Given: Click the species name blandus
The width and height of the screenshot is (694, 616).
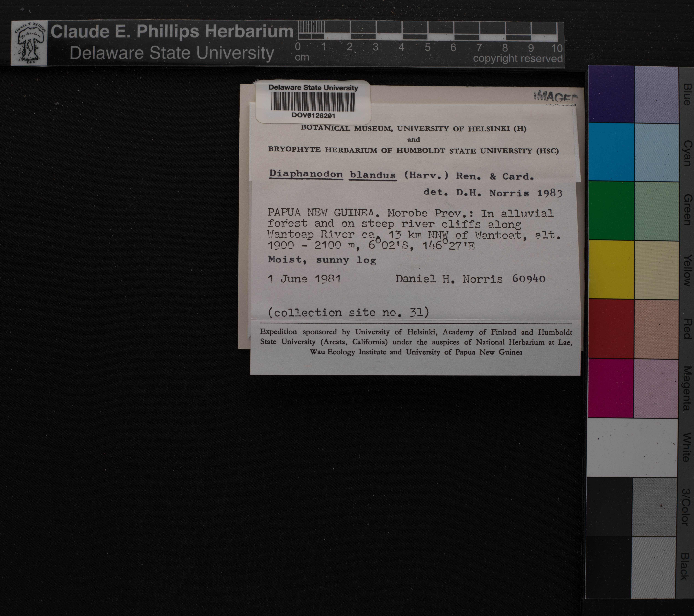Looking at the screenshot, I should (372, 175).
